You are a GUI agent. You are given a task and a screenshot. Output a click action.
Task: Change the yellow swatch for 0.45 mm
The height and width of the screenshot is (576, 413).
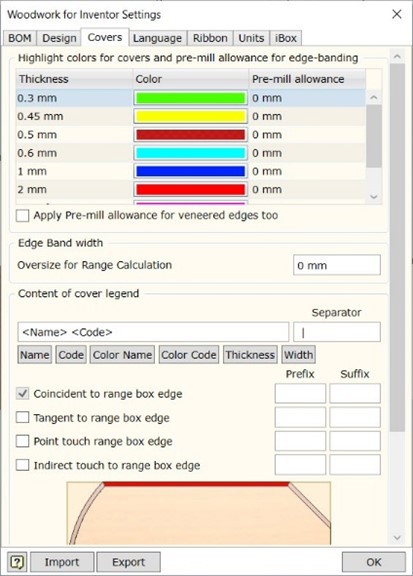190,116
